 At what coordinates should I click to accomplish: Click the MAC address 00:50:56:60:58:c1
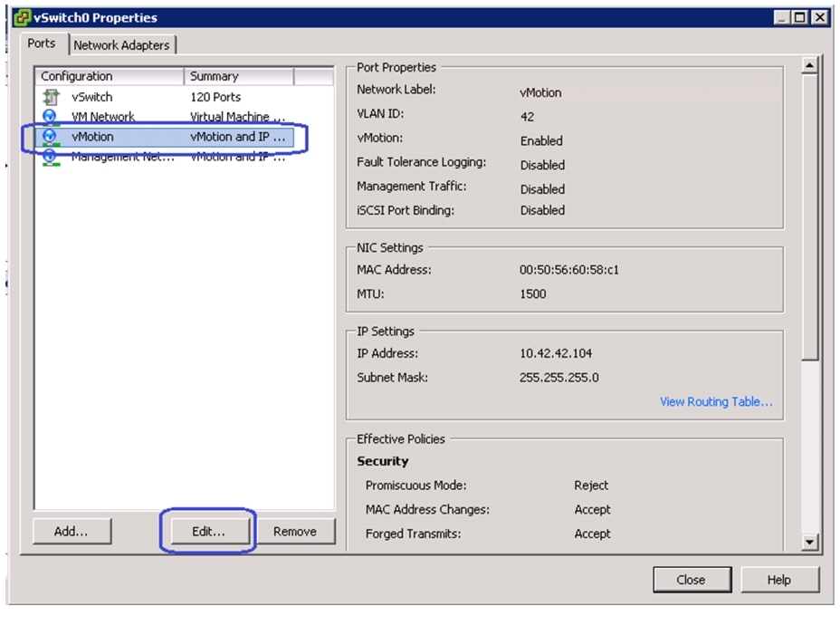569,270
